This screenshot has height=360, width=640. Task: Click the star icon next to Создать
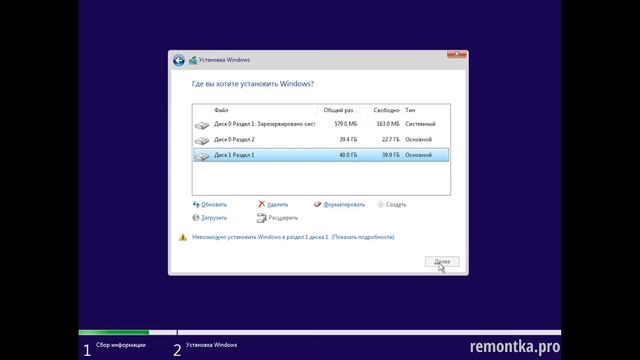coord(380,204)
